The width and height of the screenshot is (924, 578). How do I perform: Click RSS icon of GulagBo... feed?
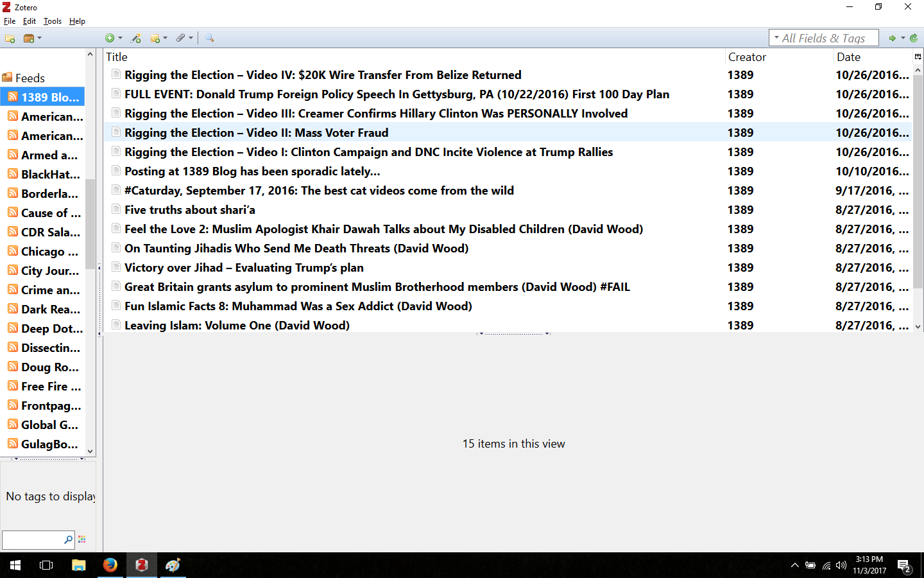(x=13, y=444)
